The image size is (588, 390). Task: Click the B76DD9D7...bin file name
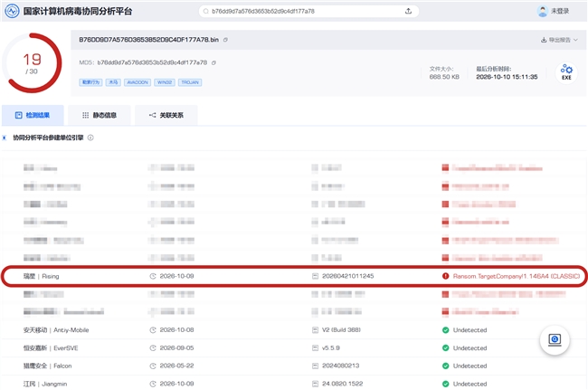pyautogui.click(x=148, y=40)
